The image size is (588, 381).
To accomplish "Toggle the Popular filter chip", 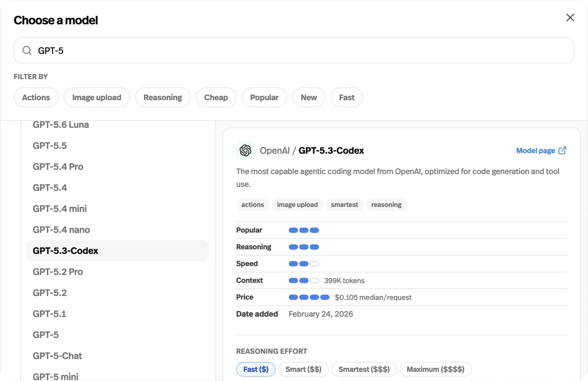I will (264, 97).
